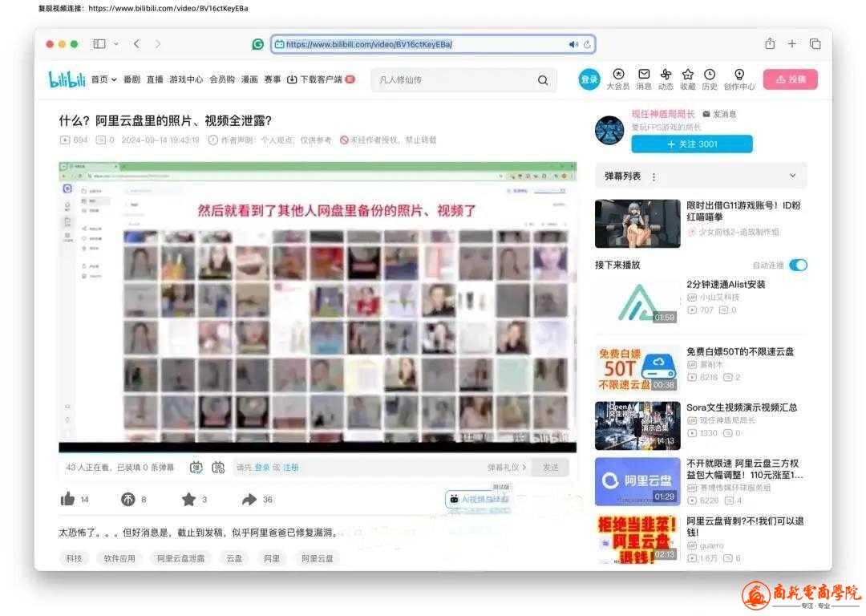Follow the uploader with 关注 3001 button
866x616 pixels.
[x=691, y=144]
